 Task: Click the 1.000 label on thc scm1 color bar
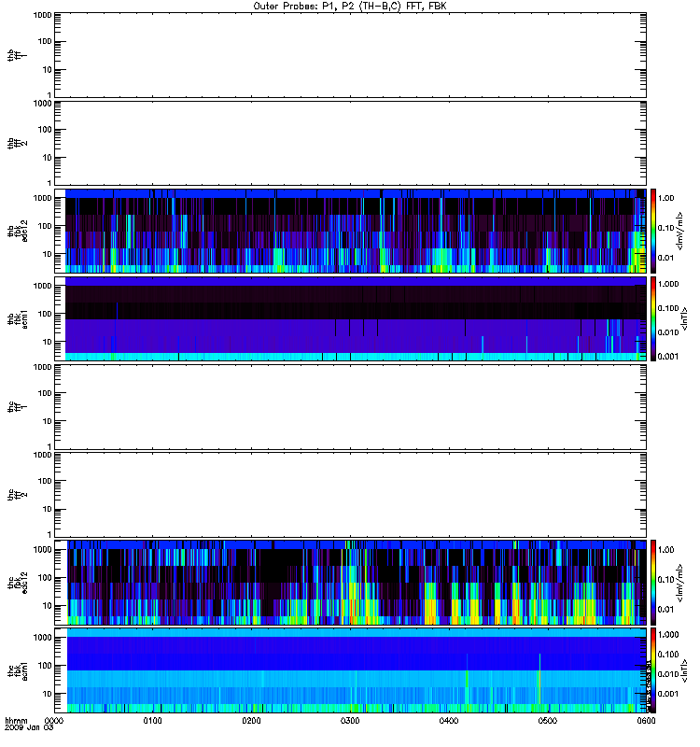pos(668,635)
